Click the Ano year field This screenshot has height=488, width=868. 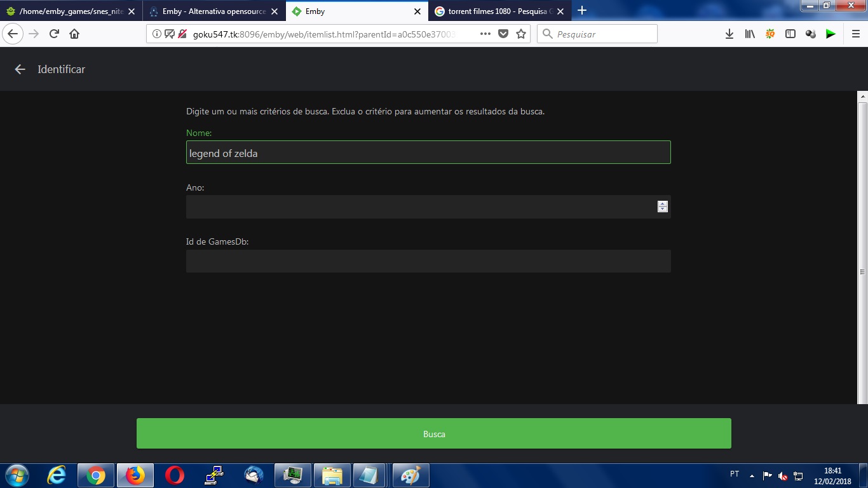point(428,207)
